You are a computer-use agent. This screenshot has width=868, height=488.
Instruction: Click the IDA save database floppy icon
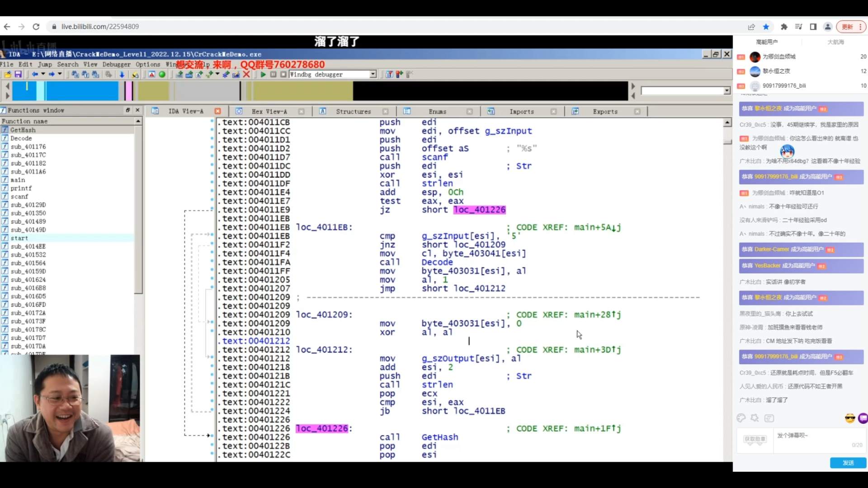tap(18, 75)
